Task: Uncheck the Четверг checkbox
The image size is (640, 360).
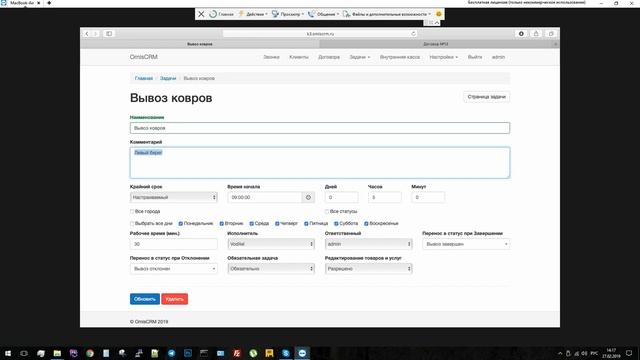Action: (x=277, y=224)
